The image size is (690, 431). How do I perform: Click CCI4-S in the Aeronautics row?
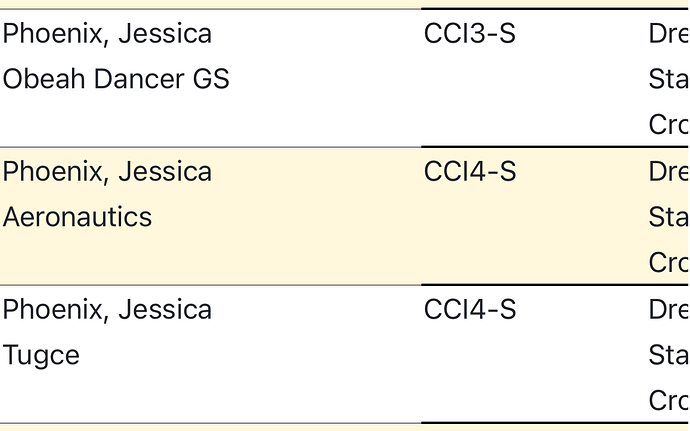[x=470, y=171]
